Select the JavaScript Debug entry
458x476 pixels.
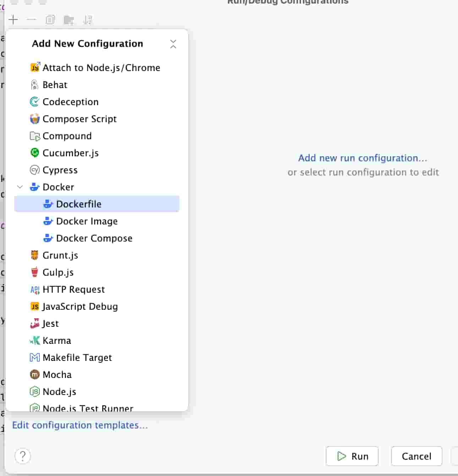(97, 306)
